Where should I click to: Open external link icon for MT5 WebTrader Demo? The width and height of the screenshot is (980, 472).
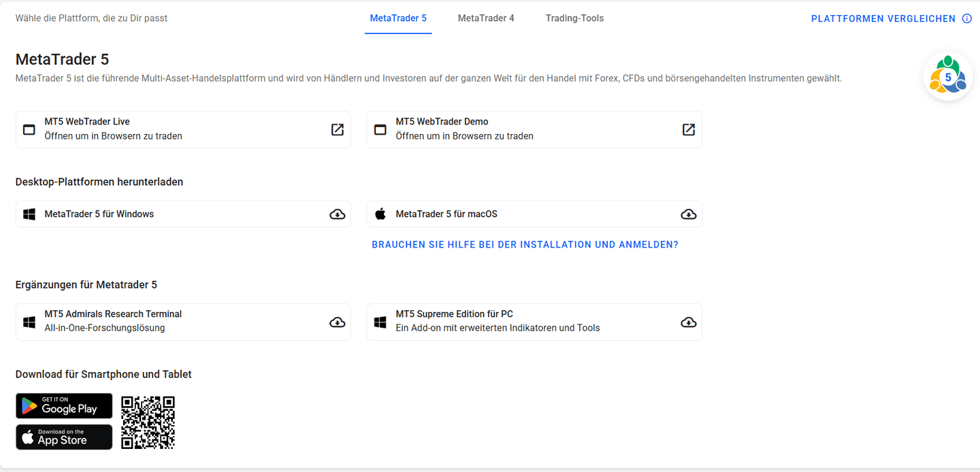(689, 129)
